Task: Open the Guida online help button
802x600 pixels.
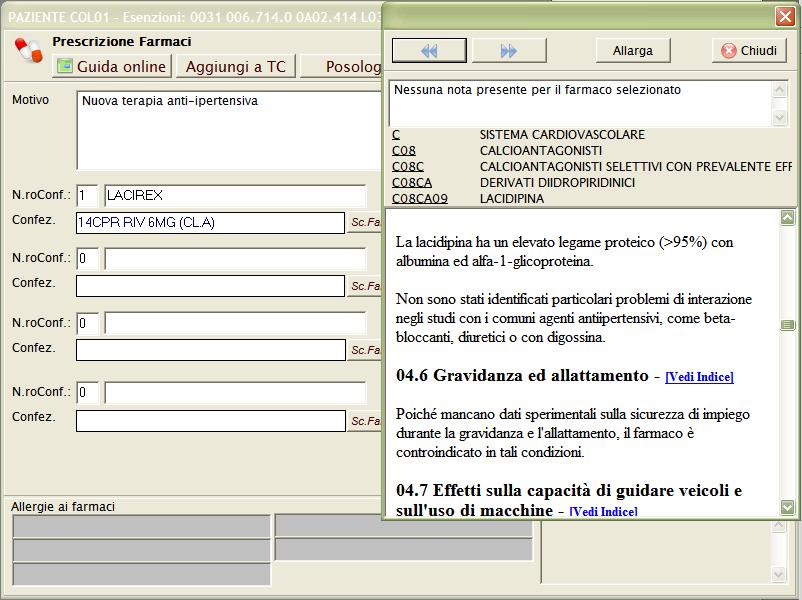Action: 112,66
